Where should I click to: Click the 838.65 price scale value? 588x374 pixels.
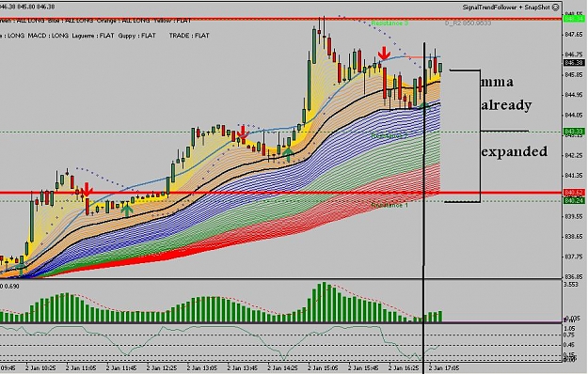click(573, 236)
